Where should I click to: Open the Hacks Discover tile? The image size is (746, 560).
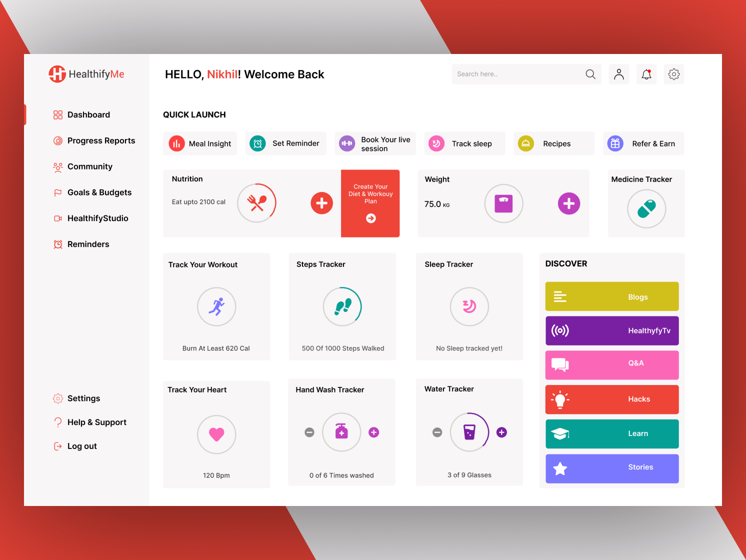coord(612,399)
